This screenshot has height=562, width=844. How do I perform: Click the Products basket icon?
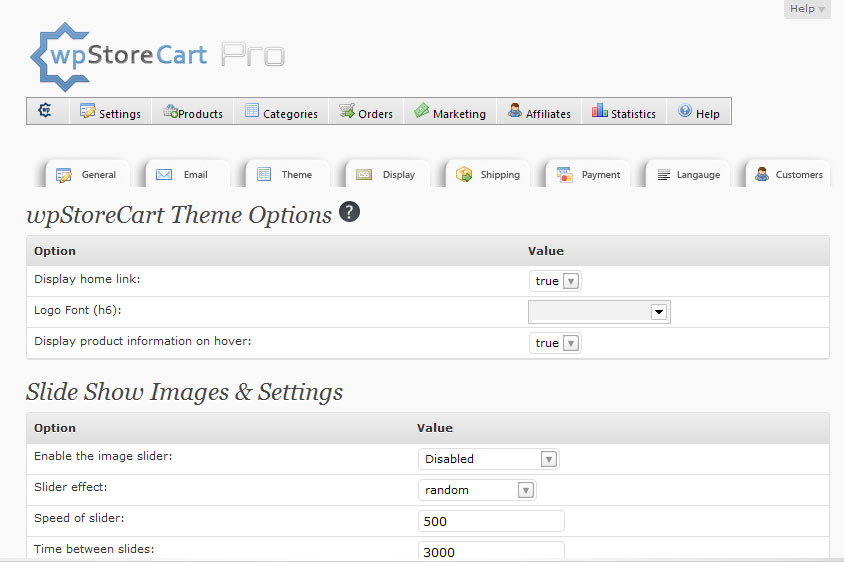(171, 111)
